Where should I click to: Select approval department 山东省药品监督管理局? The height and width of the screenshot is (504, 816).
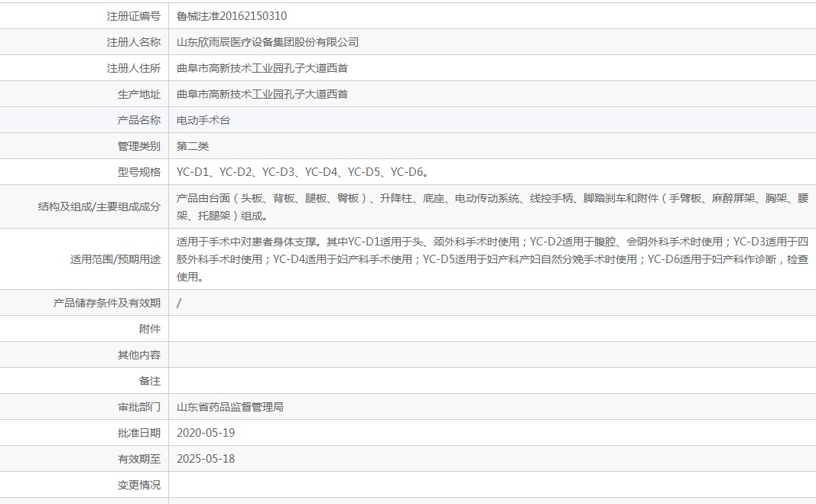point(230,407)
